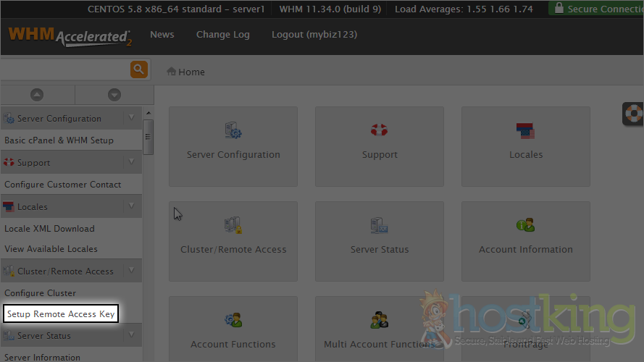Collapse the Server Configuration sidebar section
Screen dimensions: 644x362
pos(131,117)
